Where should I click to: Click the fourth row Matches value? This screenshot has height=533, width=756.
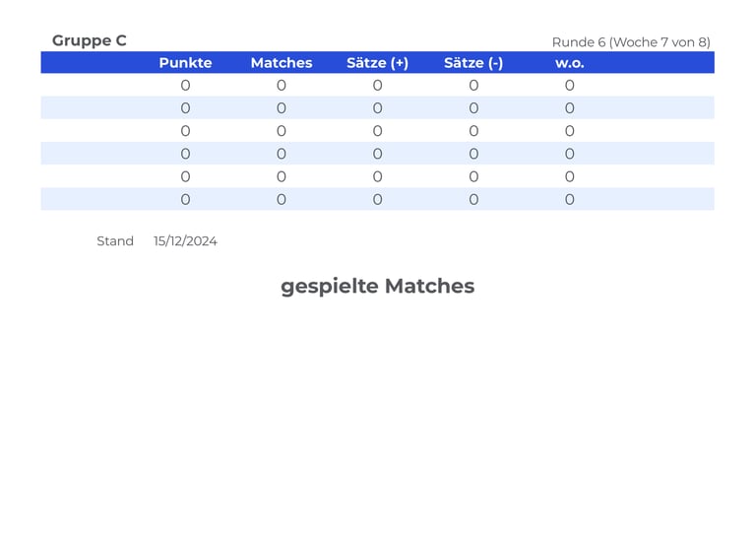282,154
